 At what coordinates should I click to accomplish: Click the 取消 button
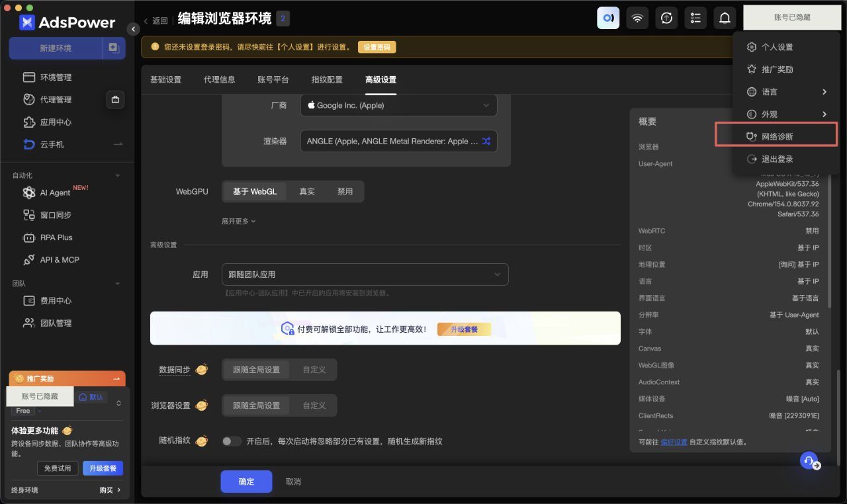tap(293, 482)
